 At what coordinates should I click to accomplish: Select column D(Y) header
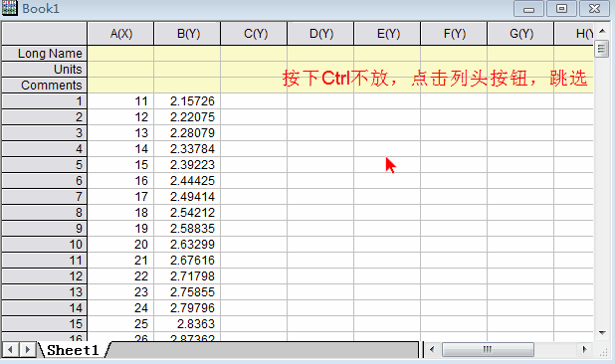point(320,34)
